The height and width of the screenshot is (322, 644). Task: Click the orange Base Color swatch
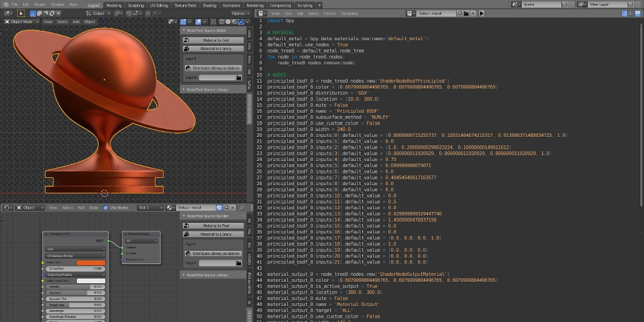(90, 262)
